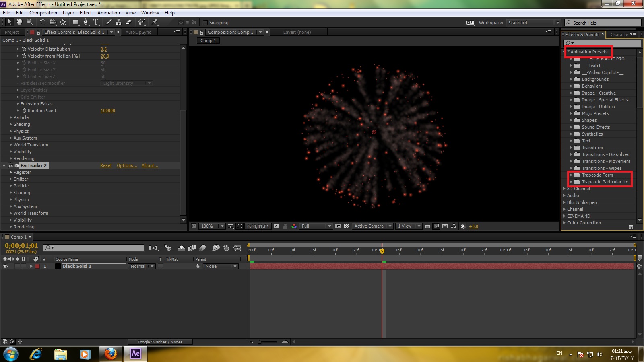Viewport: 644px width, 362px height.
Task: Select the Selection (arrow) tool
Action: (x=9, y=22)
